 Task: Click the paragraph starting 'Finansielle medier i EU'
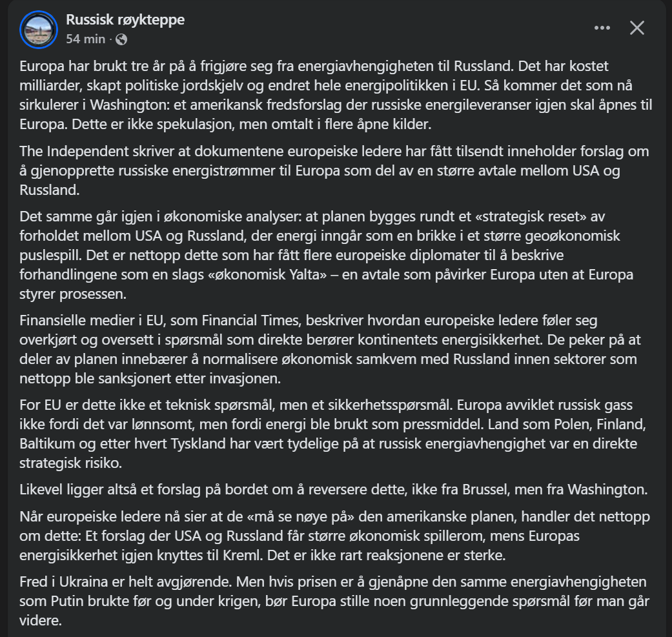323,349
